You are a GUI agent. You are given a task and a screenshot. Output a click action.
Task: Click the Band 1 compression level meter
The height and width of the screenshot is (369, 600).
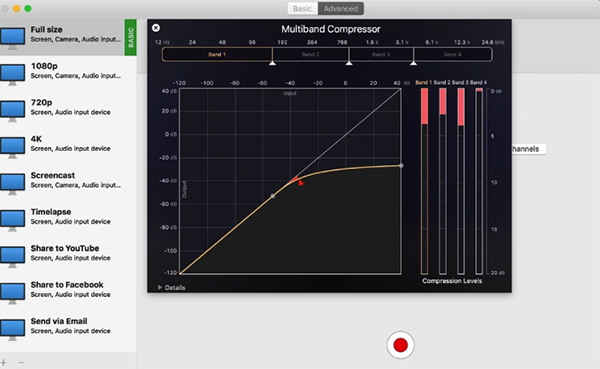pyautogui.click(x=424, y=181)
